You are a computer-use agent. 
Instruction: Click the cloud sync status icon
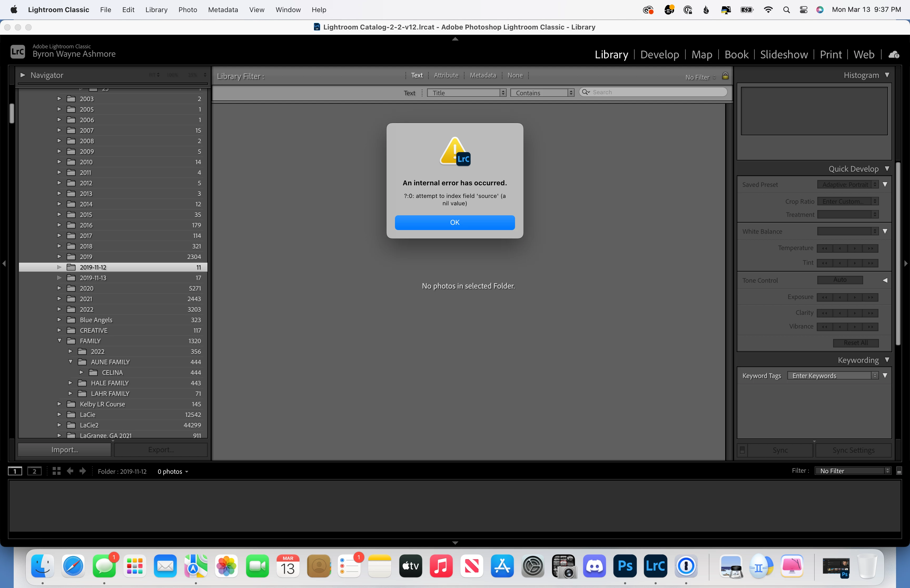[894, 54]
